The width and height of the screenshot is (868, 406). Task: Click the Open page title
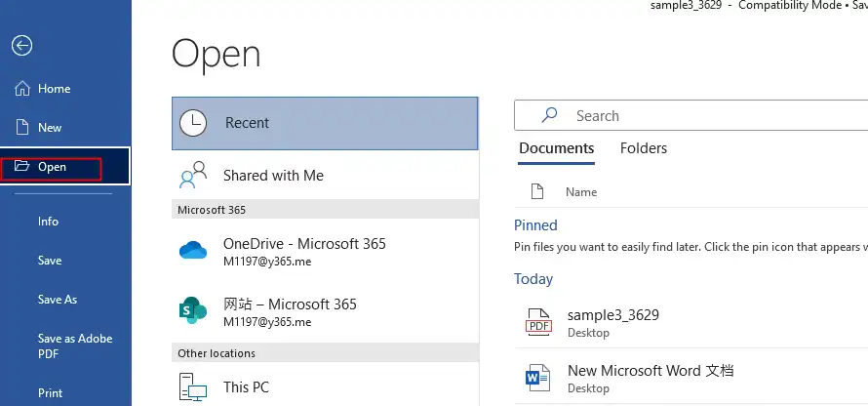(x=216, y=55)
